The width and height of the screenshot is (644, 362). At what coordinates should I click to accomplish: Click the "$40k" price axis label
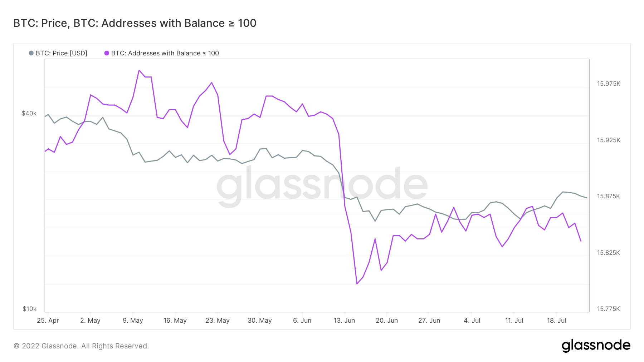click(29, 113)
